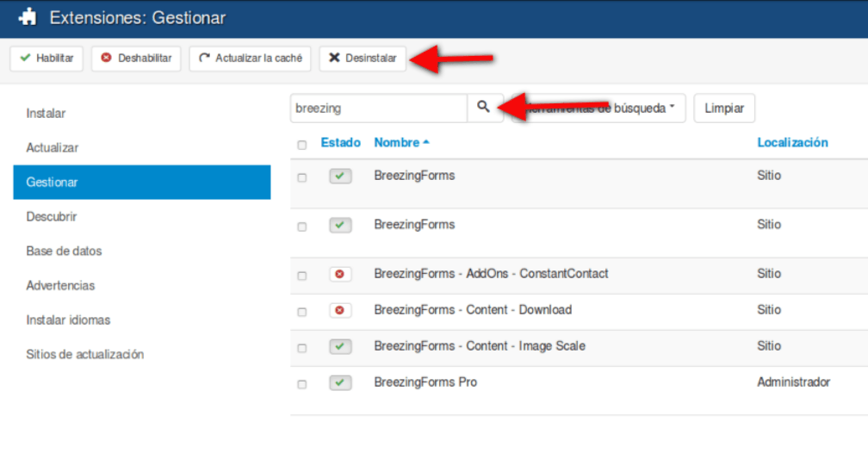Focus the search field containing breezing
This screenshot has height=453, width=868.
click(379, 108)
